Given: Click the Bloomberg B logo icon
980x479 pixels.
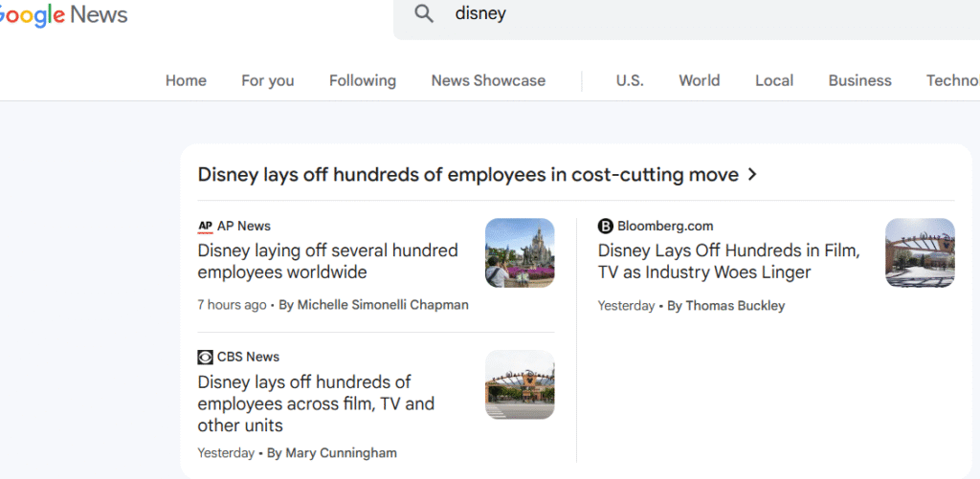Looking at the screenshot, I should pos(605,226).
